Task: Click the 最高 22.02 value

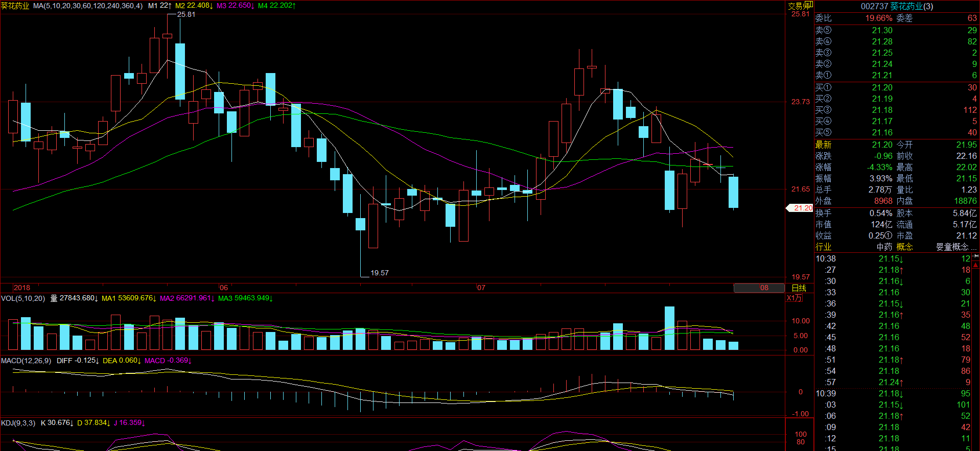Action: [967, 167]
